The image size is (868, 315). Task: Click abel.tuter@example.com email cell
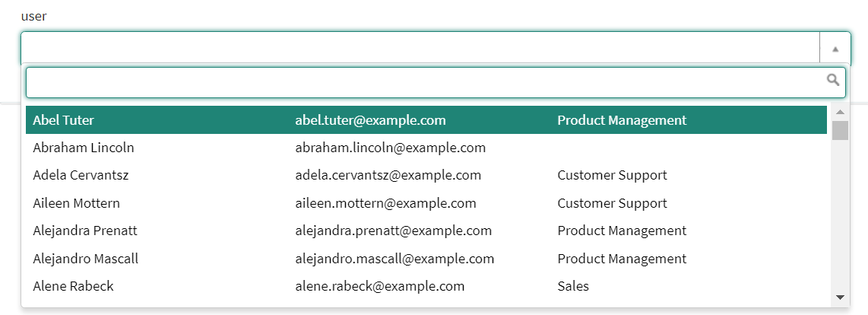coord(370,120)
